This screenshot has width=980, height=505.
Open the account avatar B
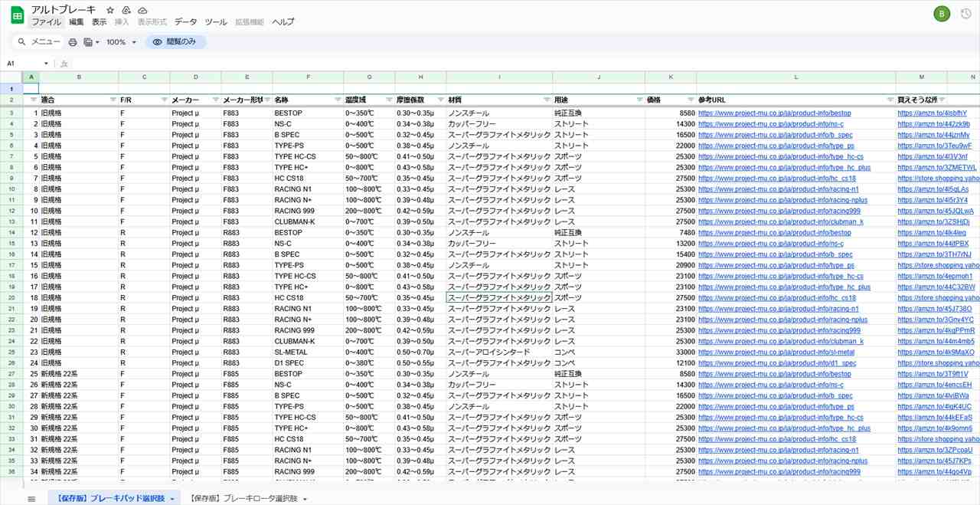pyautogui.click(x=942, y=15)
